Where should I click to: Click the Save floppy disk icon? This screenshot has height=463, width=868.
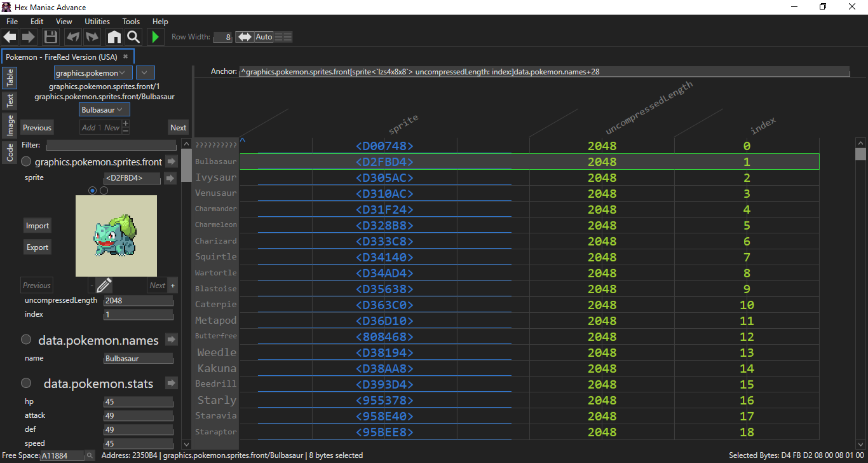tap(51, 37)
